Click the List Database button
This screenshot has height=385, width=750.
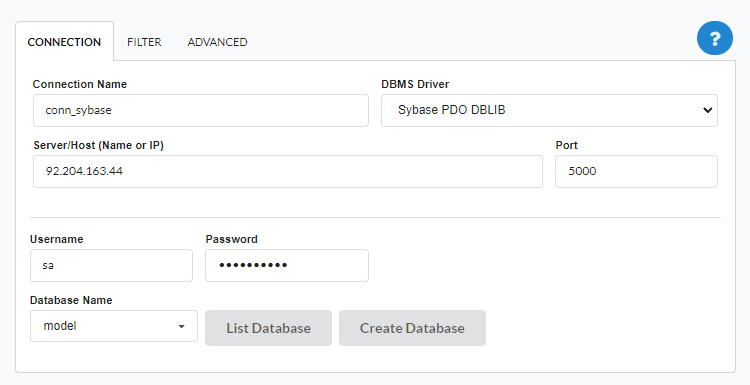268,328
